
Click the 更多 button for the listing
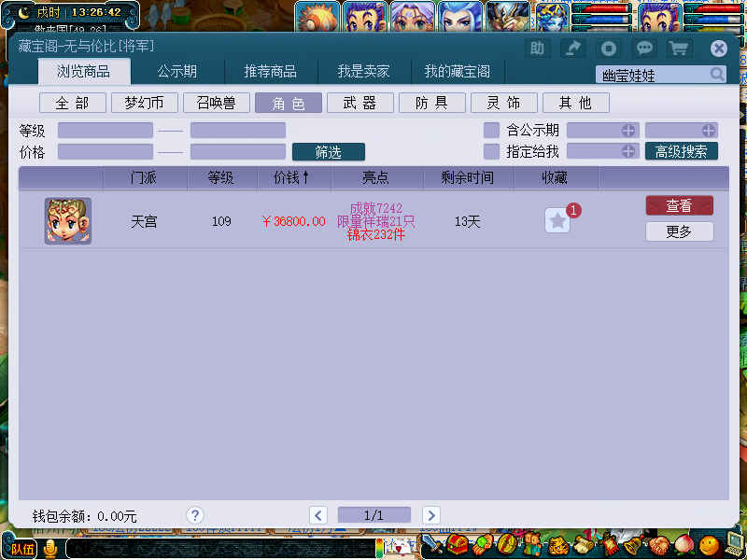click(680, 231)
